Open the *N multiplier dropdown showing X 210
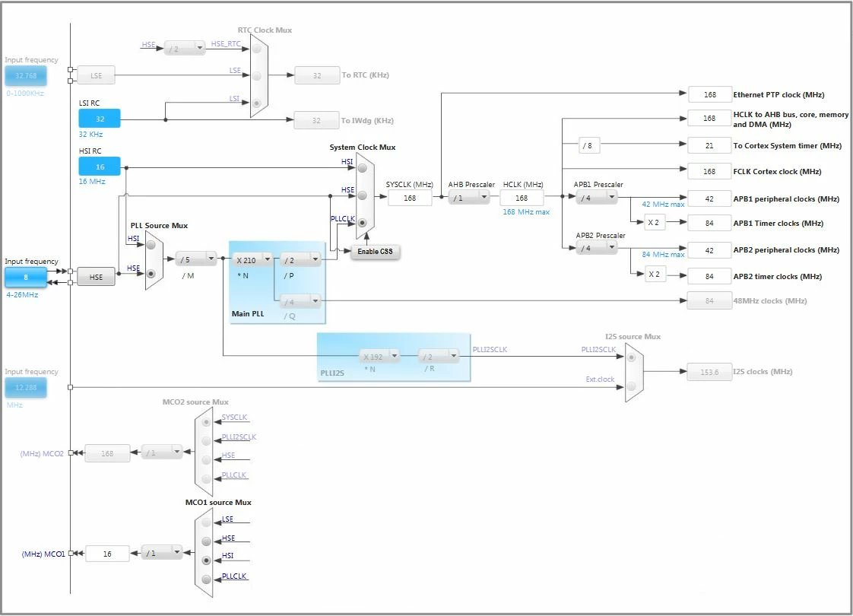The image size is (853, 616). [252, 260]
